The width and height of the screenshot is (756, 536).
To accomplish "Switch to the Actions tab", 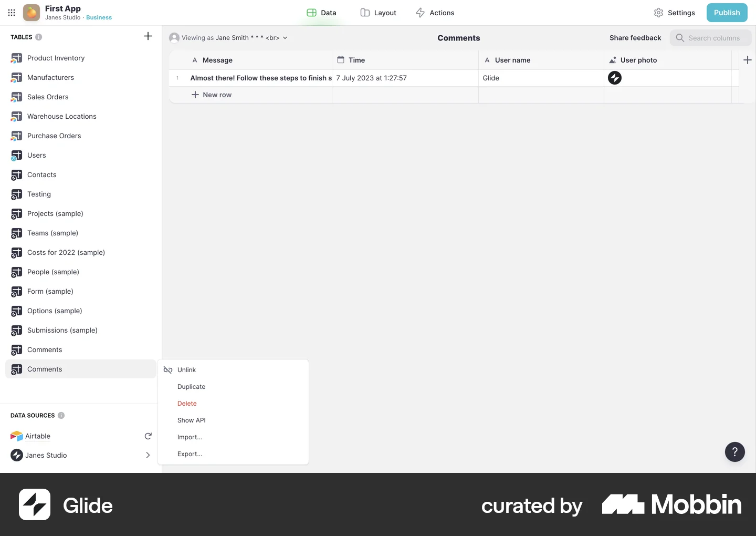I will coord(435,13).
